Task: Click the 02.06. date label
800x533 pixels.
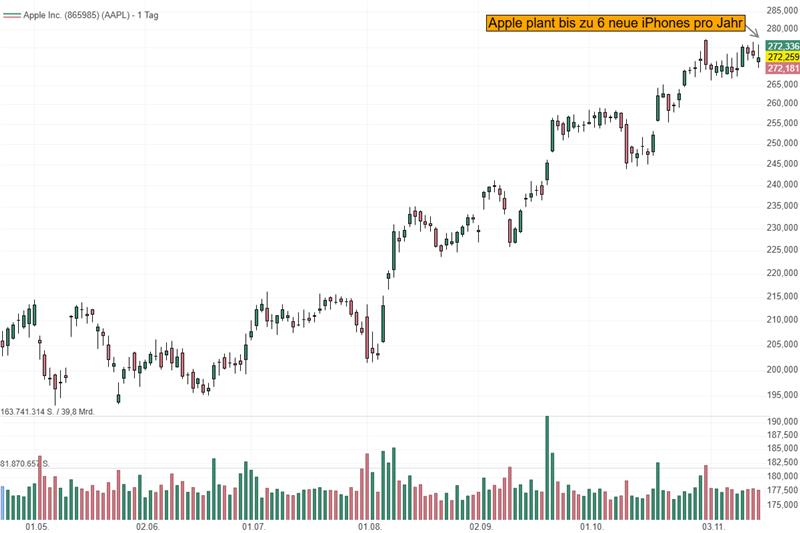Action: tap(148, 527)
